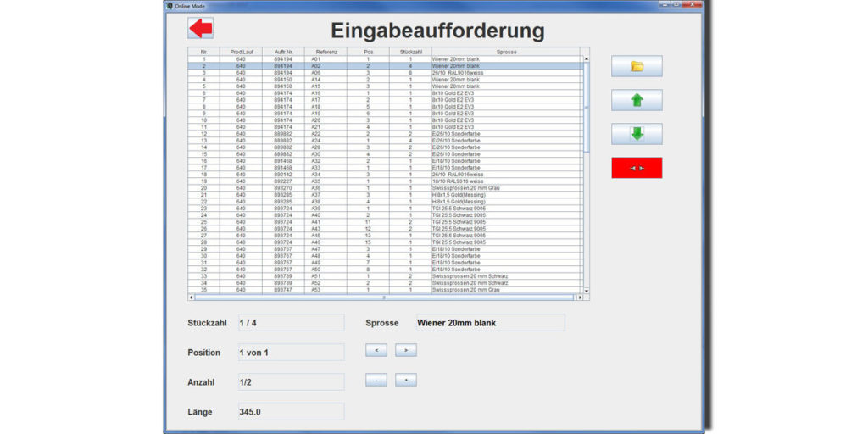
Task: Select row with Referenz A38
Action: click(x=386, y=202)
